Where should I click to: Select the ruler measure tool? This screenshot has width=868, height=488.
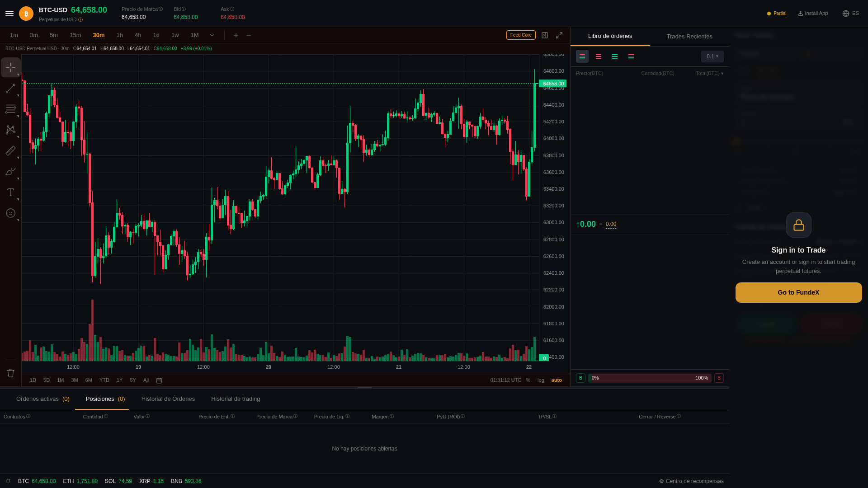10,151
